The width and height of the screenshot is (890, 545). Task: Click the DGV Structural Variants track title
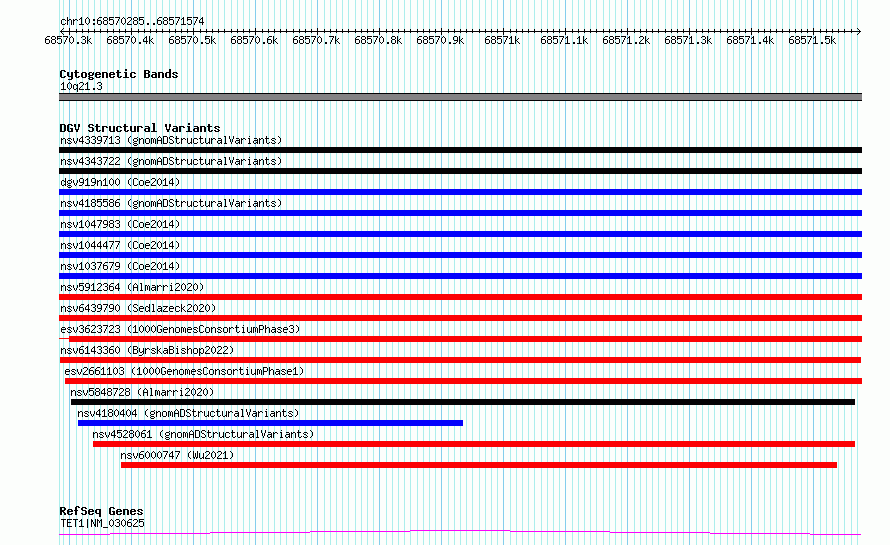[140, 128]
